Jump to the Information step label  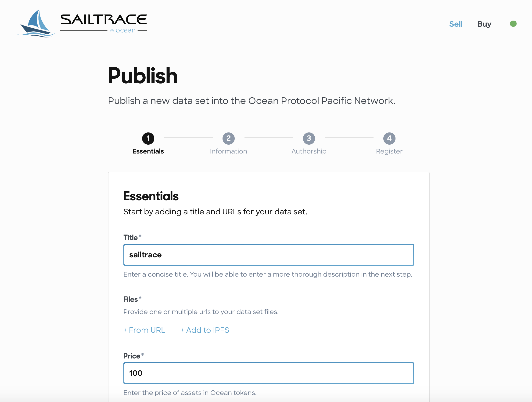[228, 151]
